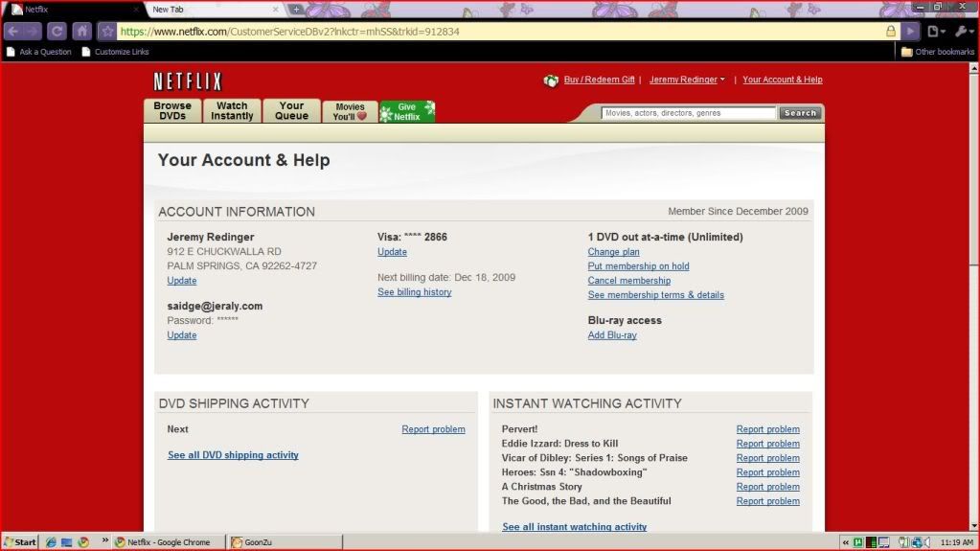Click Show Desktop quick launch icon

click(x=67, y=542)
